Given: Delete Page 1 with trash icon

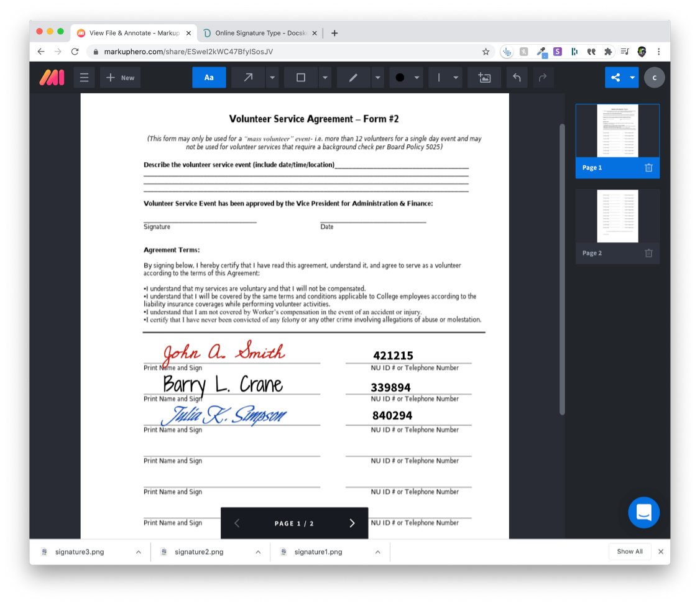Looking at the screenshot, I should coord(648,168).
